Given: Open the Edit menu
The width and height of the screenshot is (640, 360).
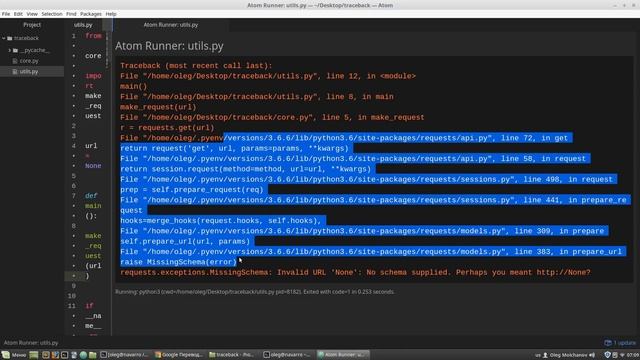Looking at the screenshot, I should [x=18, y=14].
